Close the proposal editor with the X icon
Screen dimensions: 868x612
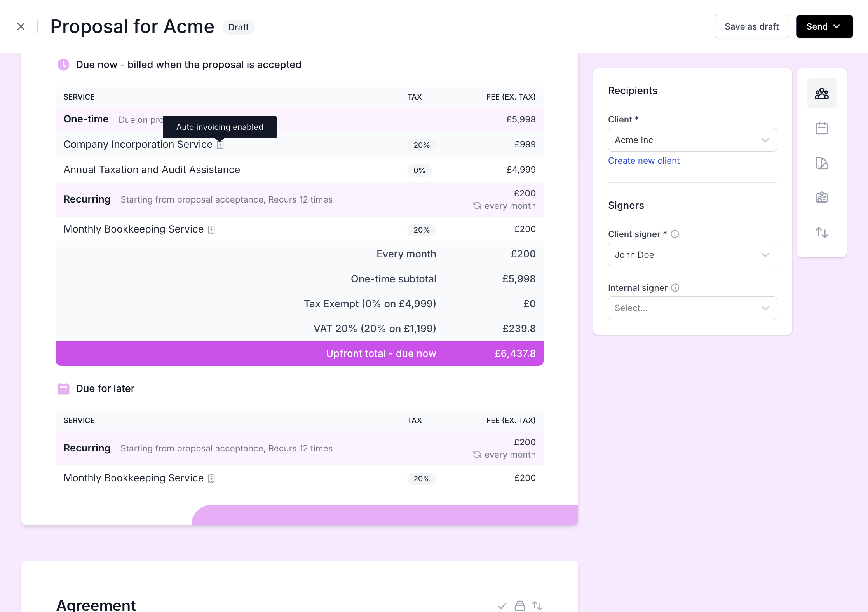(x=21, y=26)
